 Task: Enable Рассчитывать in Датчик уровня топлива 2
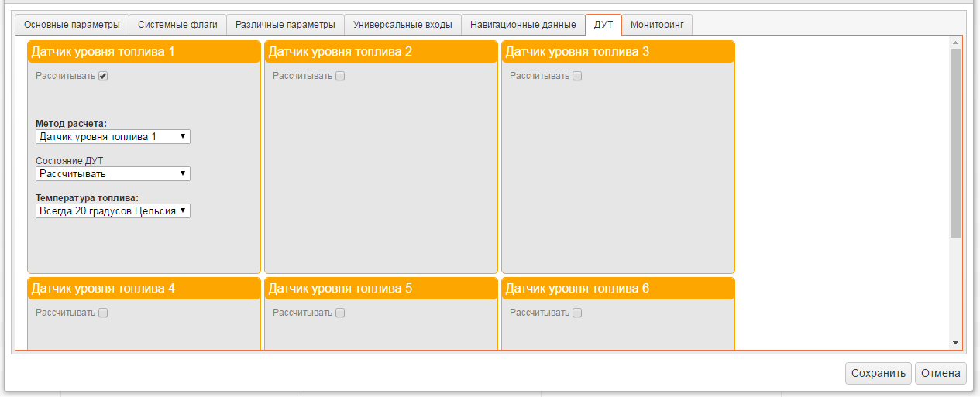coord(340,76)
